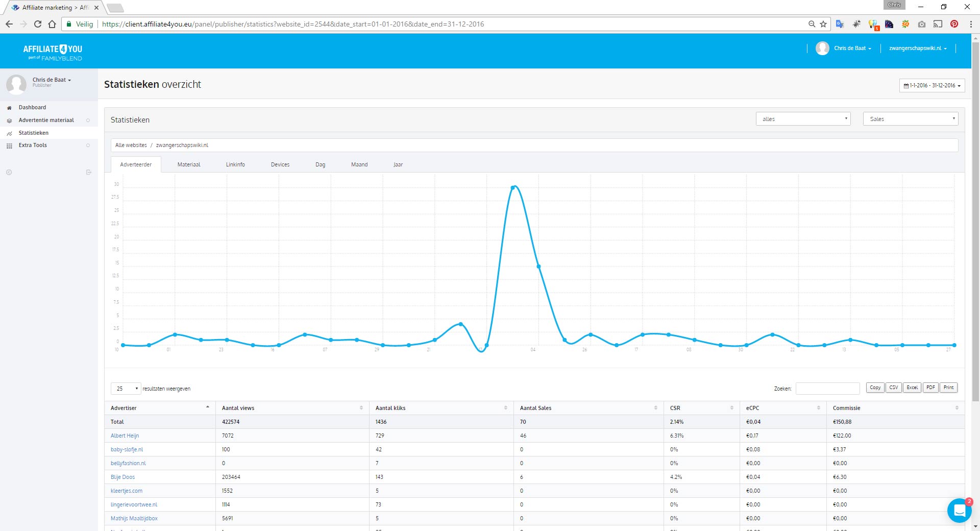Bookmark this page with the star icon
980x531 pixels.
point(823,24)
